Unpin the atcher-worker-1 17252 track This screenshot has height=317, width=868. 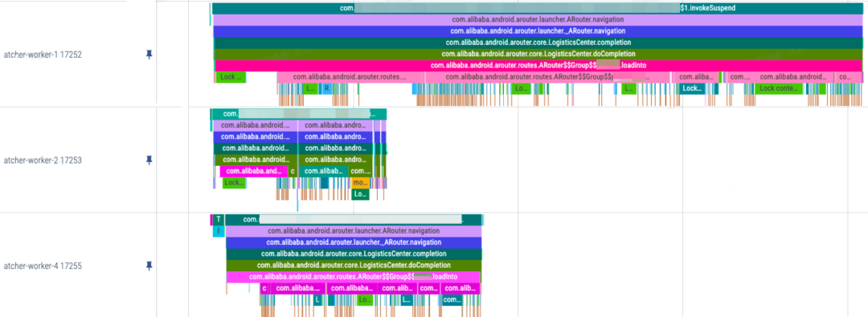coord(149,55)
